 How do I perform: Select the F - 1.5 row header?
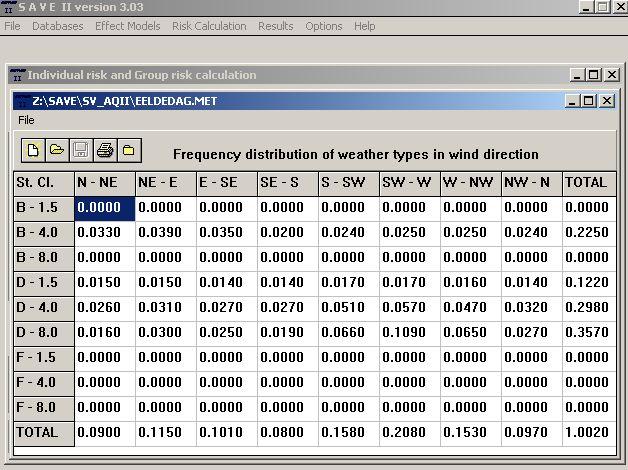click(44, 358)
